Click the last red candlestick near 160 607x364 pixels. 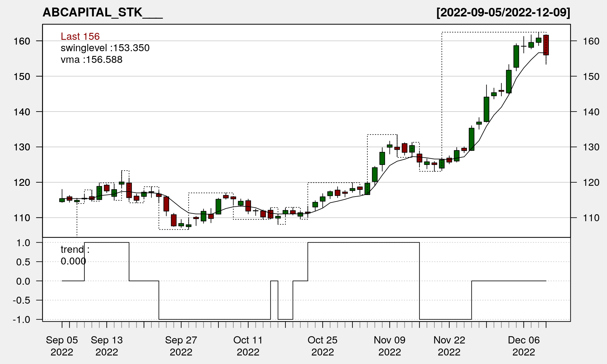coord(546,45)
